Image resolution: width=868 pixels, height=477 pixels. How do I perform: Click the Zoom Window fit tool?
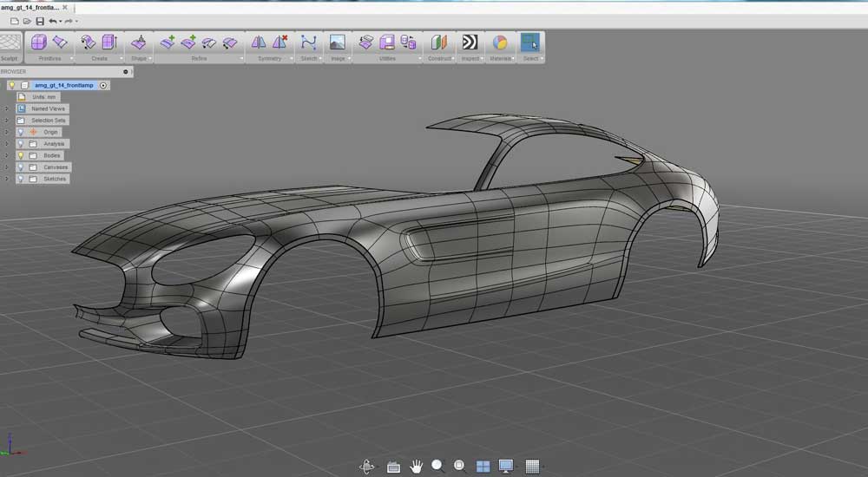click(x=459, y=466)
